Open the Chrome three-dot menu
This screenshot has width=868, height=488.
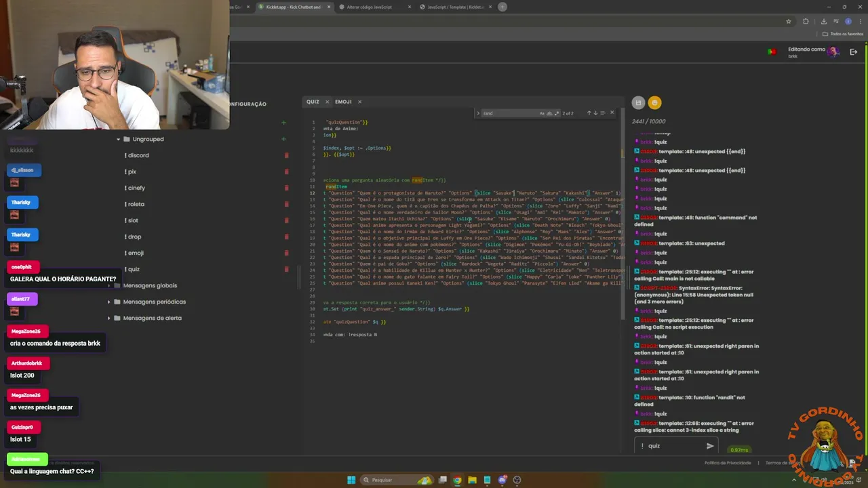click(859, 21)
